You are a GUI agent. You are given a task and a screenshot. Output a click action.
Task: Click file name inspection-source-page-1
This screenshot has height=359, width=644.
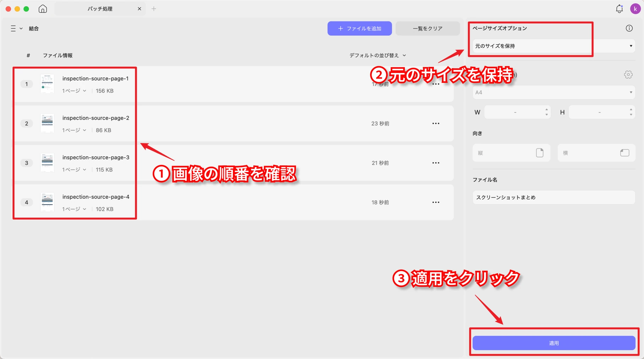click(96, 79)
